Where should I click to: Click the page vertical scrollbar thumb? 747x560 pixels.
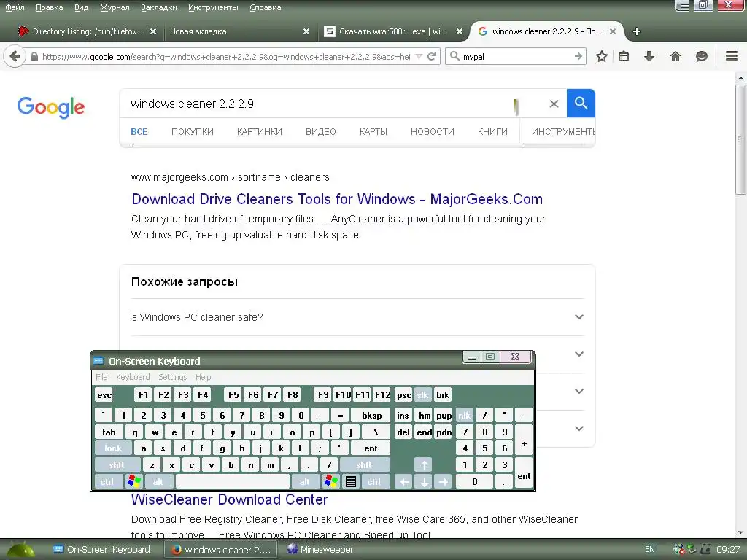(x=741, y=139)
